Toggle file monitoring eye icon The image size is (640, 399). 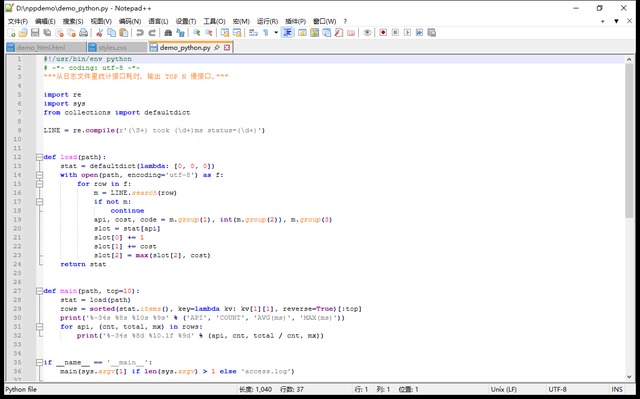tap(367, 33)
